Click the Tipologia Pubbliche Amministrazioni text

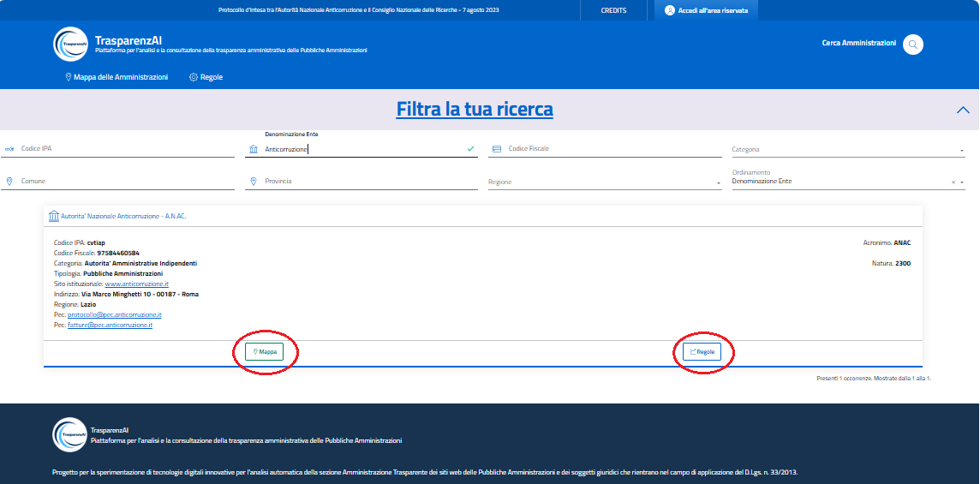click(108, 273)
